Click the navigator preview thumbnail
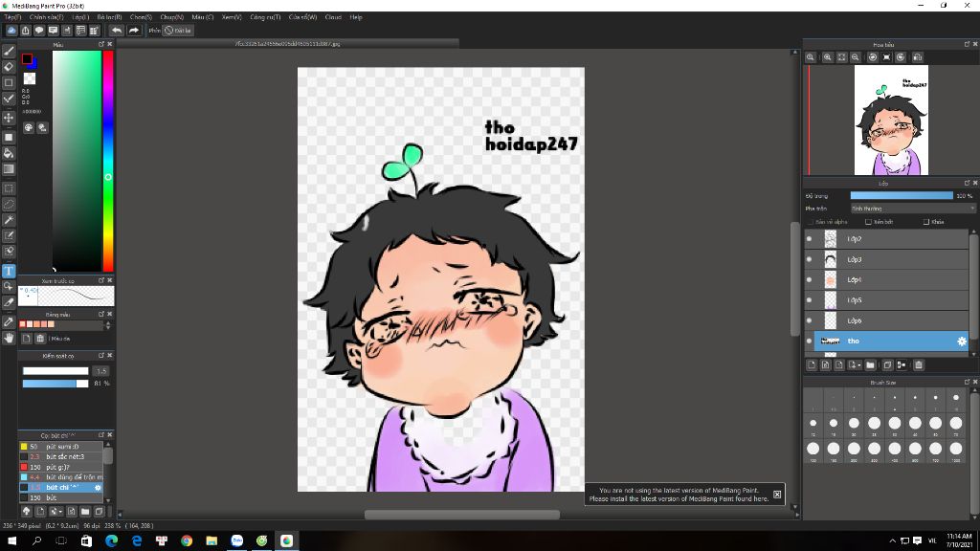The height and width of the screenshot is (551, 980). pos(891,120)
